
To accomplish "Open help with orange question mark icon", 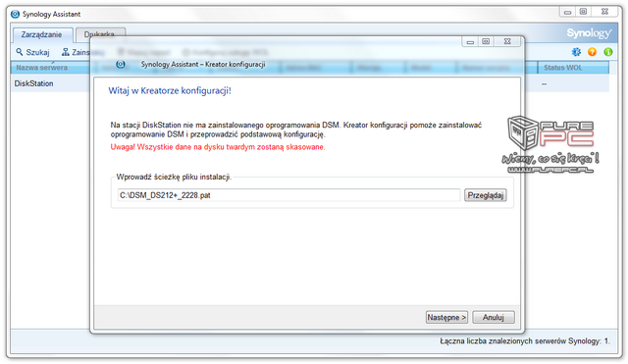I will pos(592,52).
